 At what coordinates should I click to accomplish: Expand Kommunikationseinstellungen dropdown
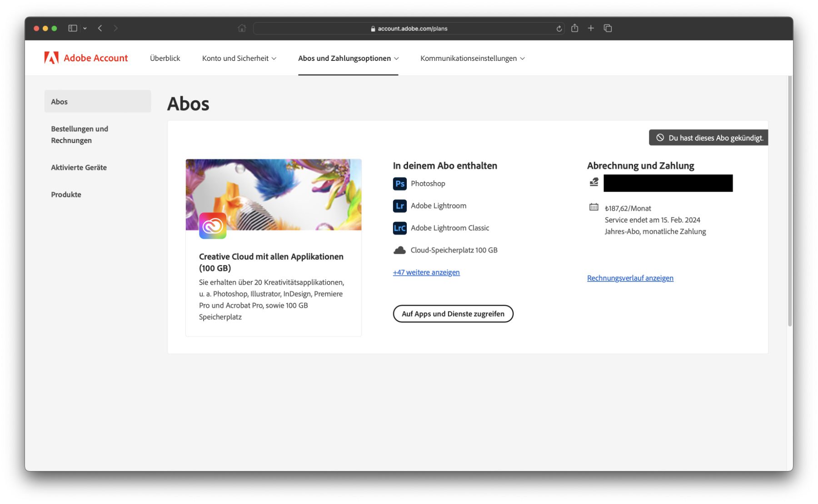(x=472, y=59)
